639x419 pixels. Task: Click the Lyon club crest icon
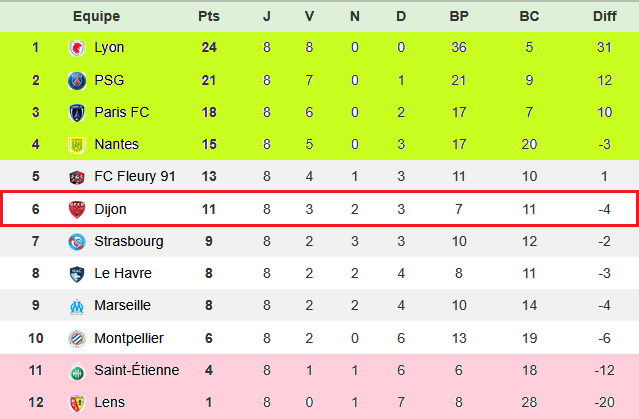coord(76,48)
